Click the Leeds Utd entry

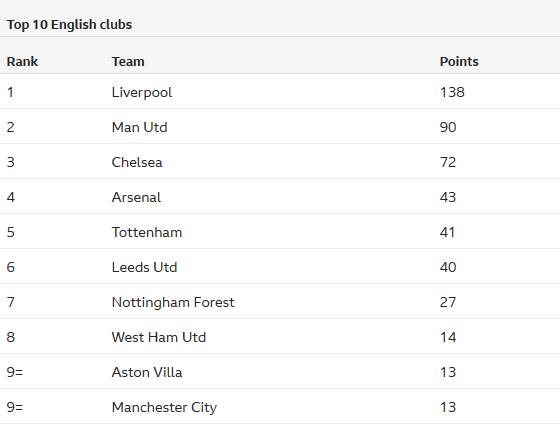coord(144,267)
